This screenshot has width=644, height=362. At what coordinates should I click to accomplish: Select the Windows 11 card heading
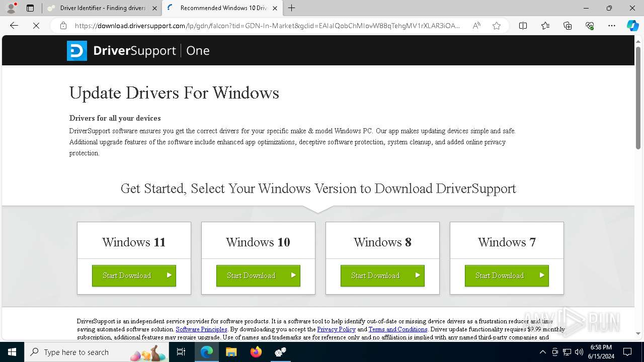[134, 242]
